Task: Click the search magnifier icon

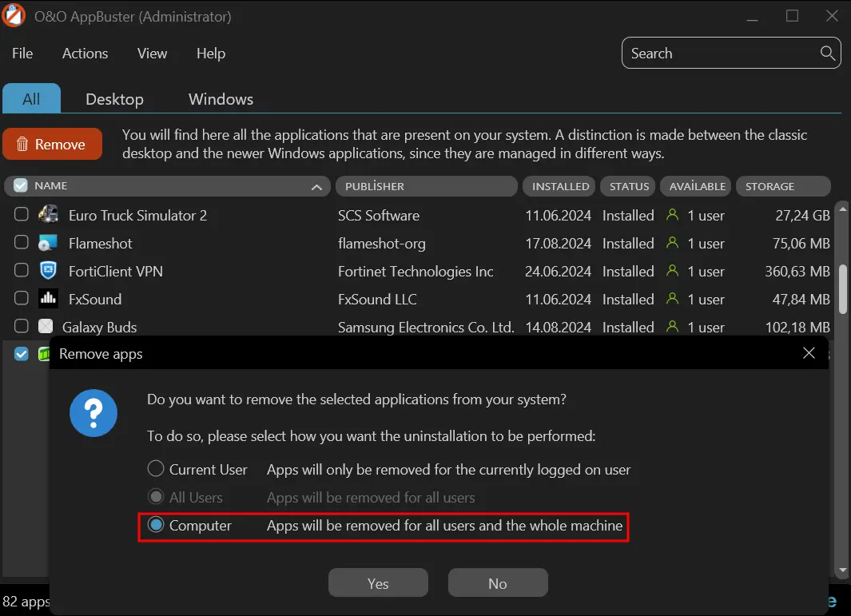Action: pyautogui.click(x=827, y=54)
